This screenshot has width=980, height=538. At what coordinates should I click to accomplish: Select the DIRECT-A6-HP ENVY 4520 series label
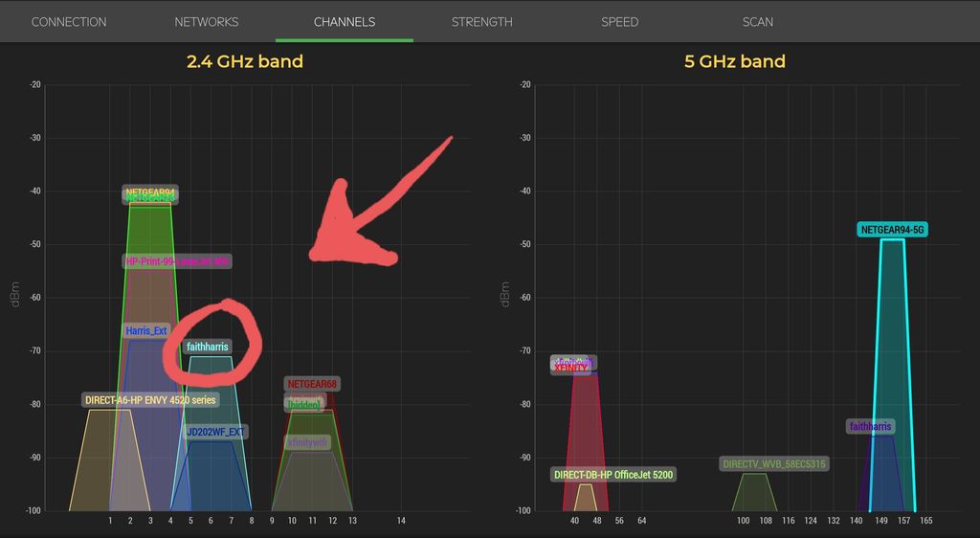150,399
